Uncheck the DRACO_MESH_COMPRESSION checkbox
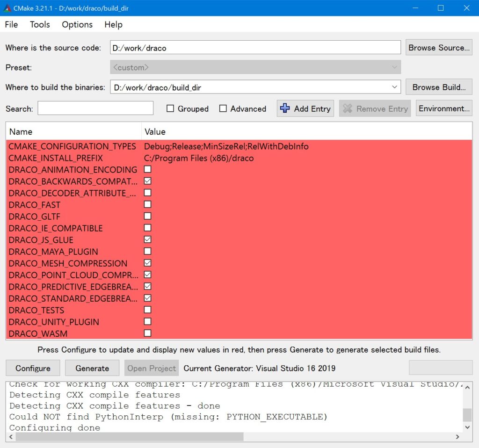Viewport: 479px width, 448px height. click(x=147, y=263)
